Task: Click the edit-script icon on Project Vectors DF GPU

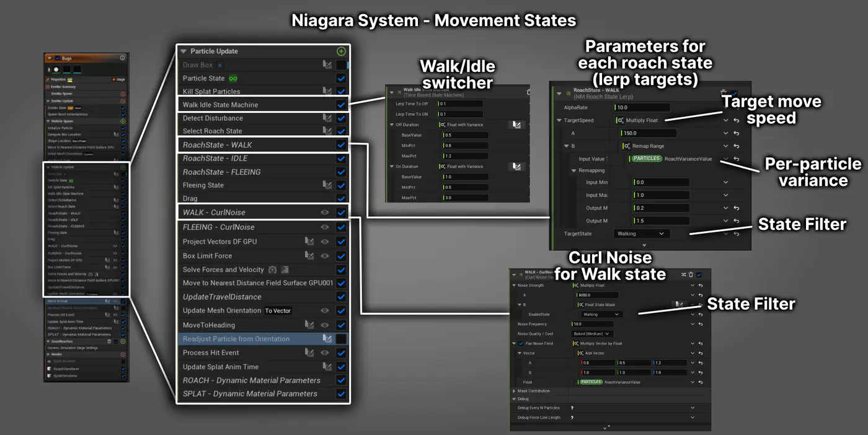Action: tap(309, 241)
